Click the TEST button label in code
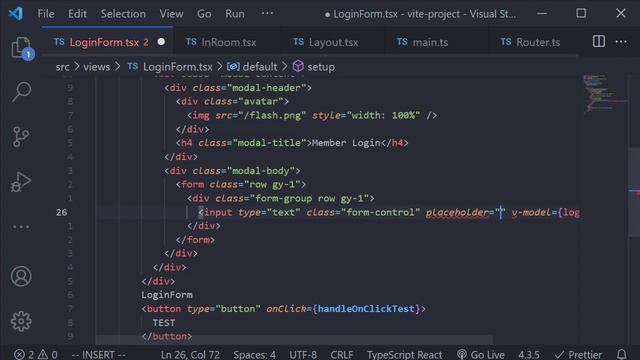640x360 pixels. pos(164,322)
